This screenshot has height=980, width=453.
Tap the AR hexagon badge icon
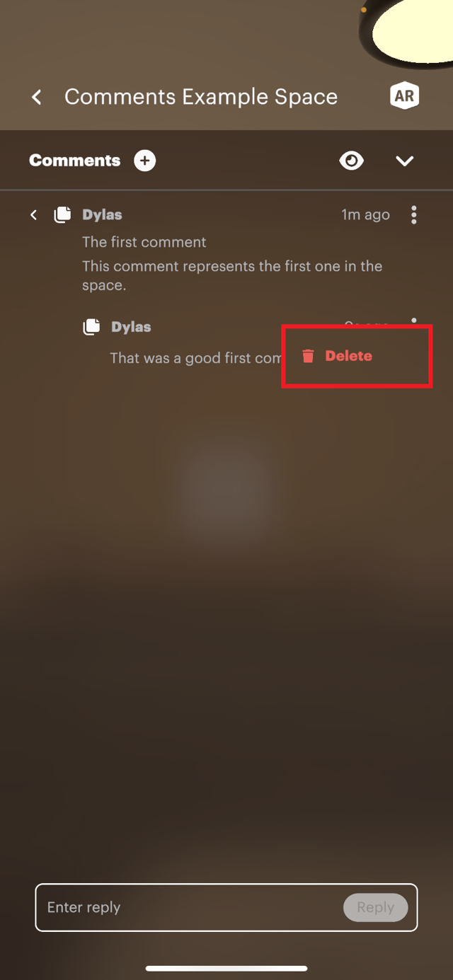(404, 97)
